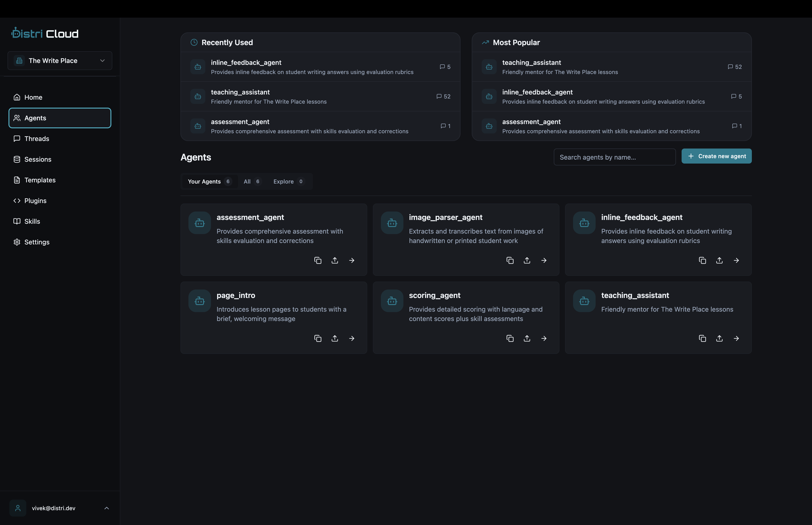Collapse the vivek@distri.dev account menu
Screen dimensions: 812x525
pos(107,508)
